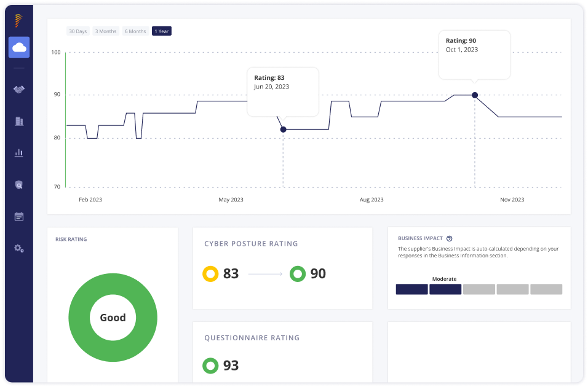Screen dimensions: 588x387
Task: Click the second dark Business Impact segment
Action: click(x=445, y=289)
